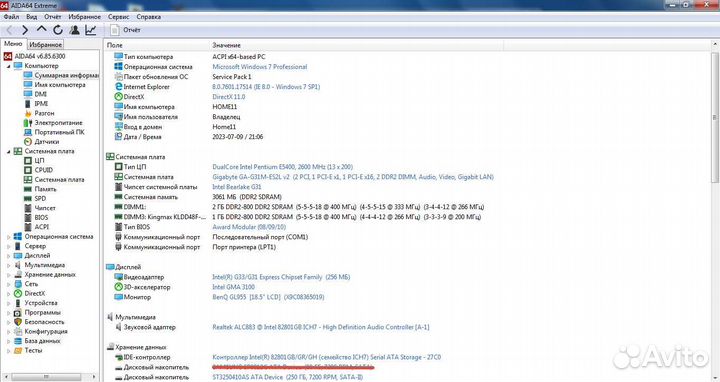Image resolution: width=720 pixels, height=382 pixels.
Task: Select the Чипсет item in the sidebar tree
Action: pyautogui.click(x=39, y=208)
